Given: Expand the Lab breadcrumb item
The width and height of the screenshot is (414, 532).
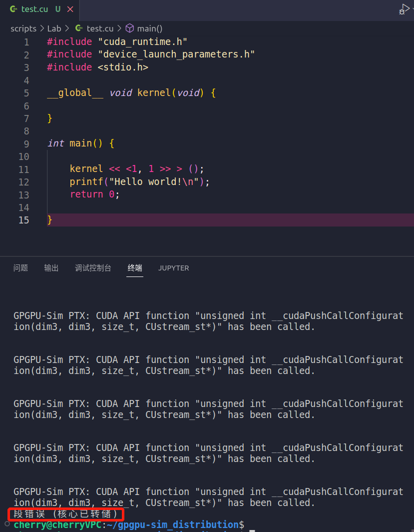Looking at the screenshot, I should point(54,28).
